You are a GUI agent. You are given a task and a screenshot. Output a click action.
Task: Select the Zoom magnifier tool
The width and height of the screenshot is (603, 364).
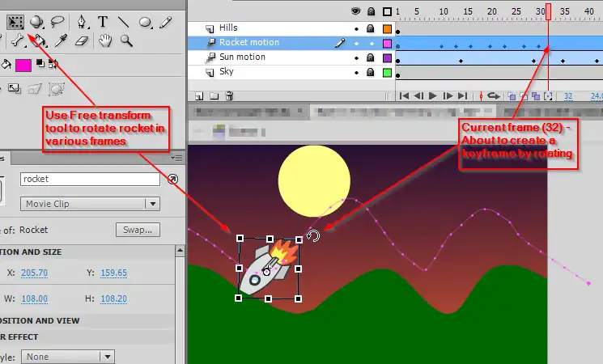(x=126, y=40)
